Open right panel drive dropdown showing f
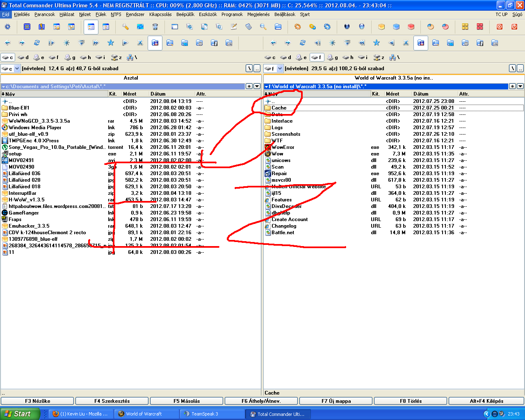525x420 pixels. [x=274, y=68]
